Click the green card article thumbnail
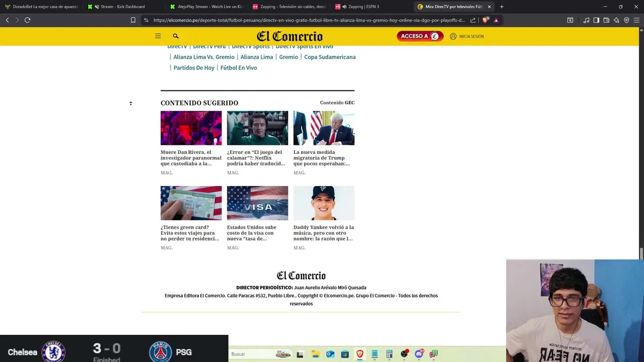 [x=191, y=203]
